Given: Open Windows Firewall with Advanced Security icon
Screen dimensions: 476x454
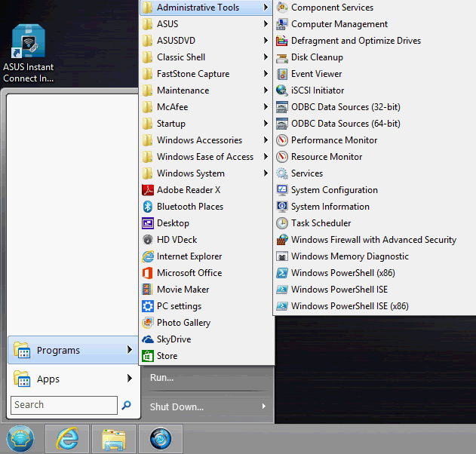Looking at the screenshot, I should [x=282, y=240].
